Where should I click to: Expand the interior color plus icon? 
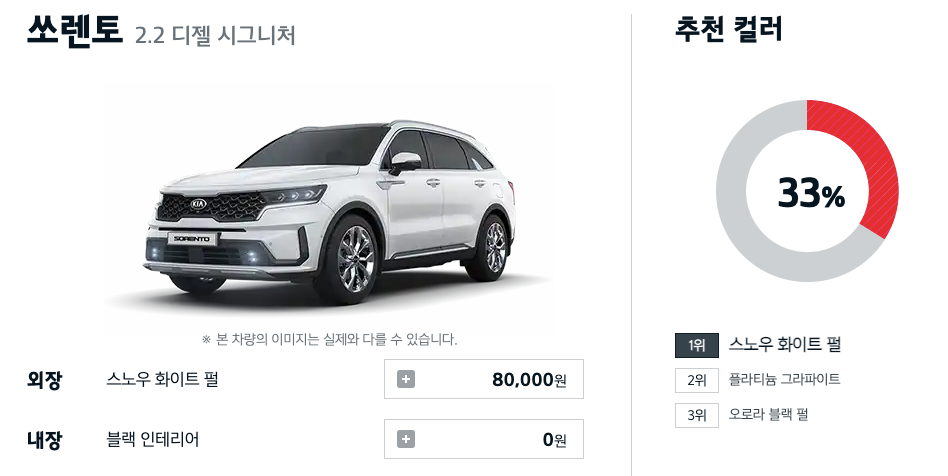406,439
